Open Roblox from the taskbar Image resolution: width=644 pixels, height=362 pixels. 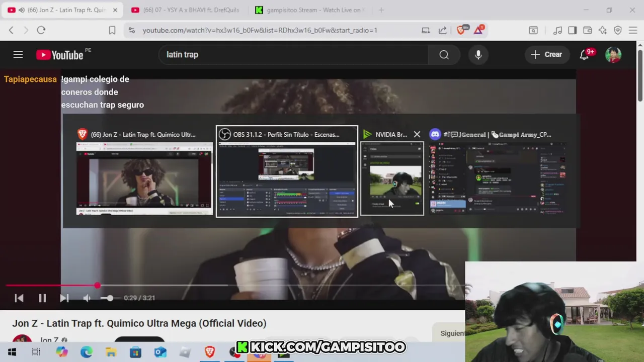pyautogui.click(x=185, y=352)
